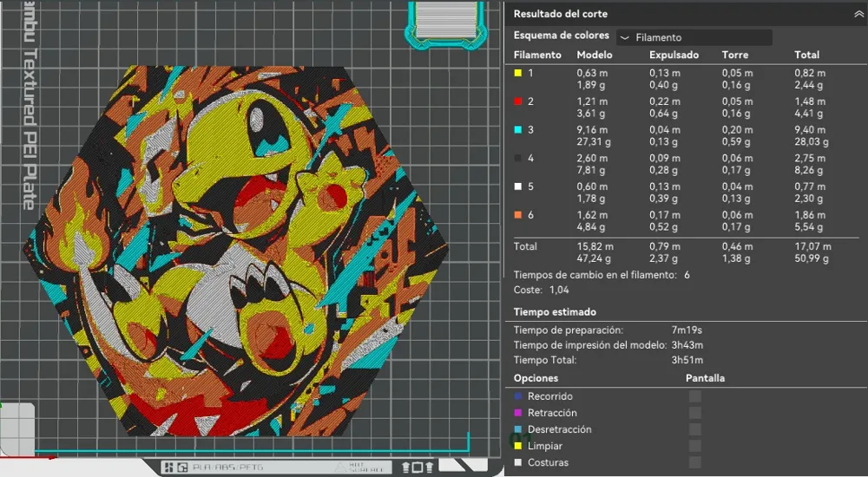Click the yellow Limpiar legend square
Screen dimensions: 868x477
[x=518, y=446]
